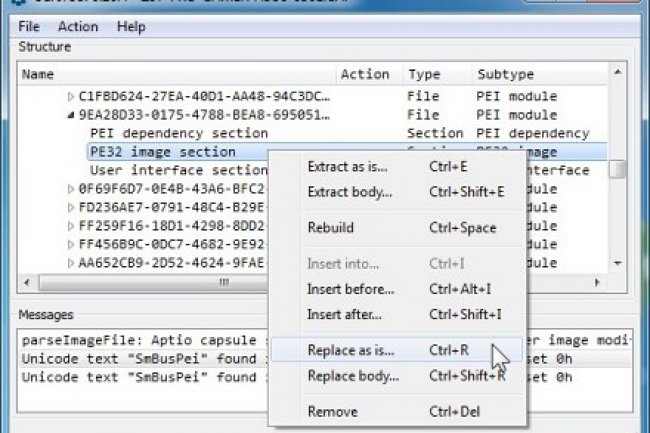The height and width of the screenshot is (433, 650).
Task: Expand the AA652CB9-2D52-4624 tree node
Action: coord(71,263)
